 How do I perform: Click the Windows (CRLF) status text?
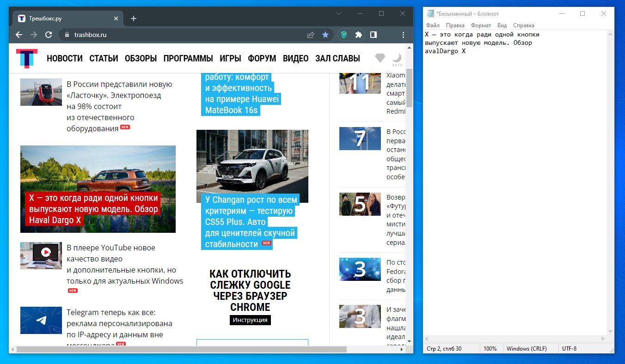click(x=527, y=349)
